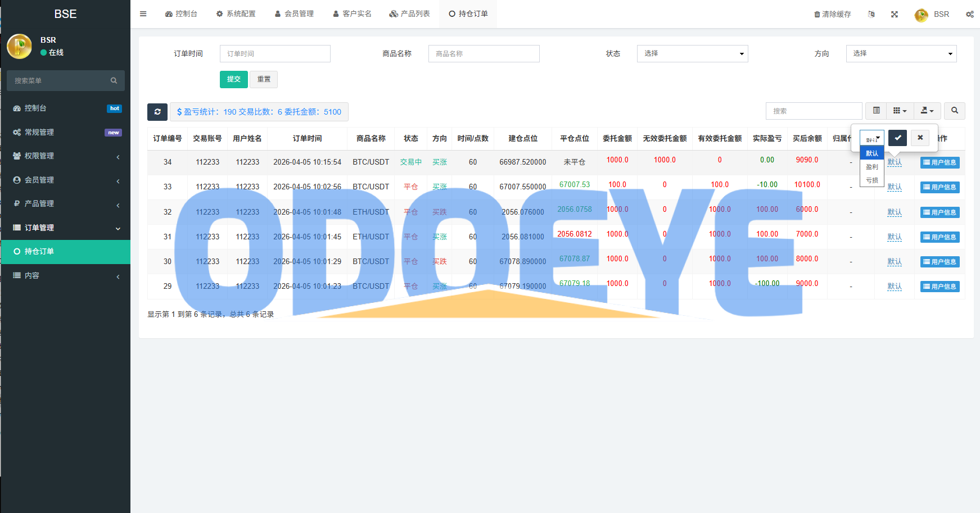Image resolution: width=980 pixels, height=513 pixels.
Task: Toggle fullscreen with the expand icon
Action: [x=895, y=14]
